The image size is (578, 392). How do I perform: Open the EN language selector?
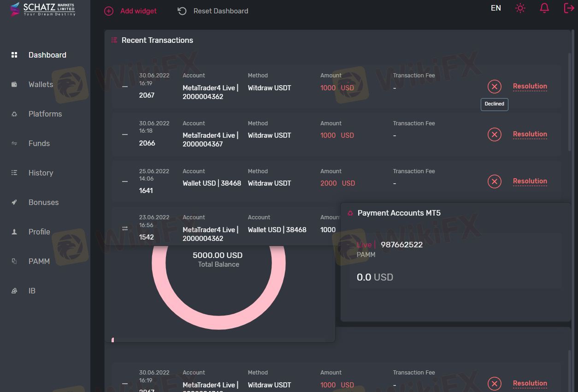(496, 8)
